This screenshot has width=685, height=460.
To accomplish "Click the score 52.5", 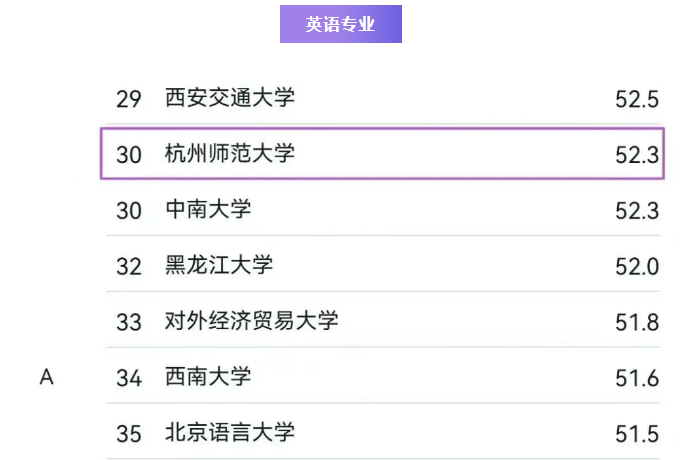I will [x=637, y=99].
